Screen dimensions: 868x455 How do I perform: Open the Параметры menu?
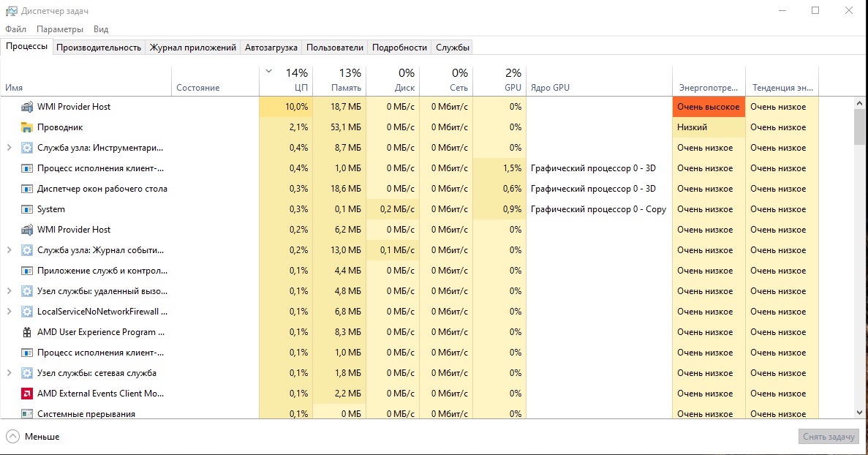coord(60,29)
